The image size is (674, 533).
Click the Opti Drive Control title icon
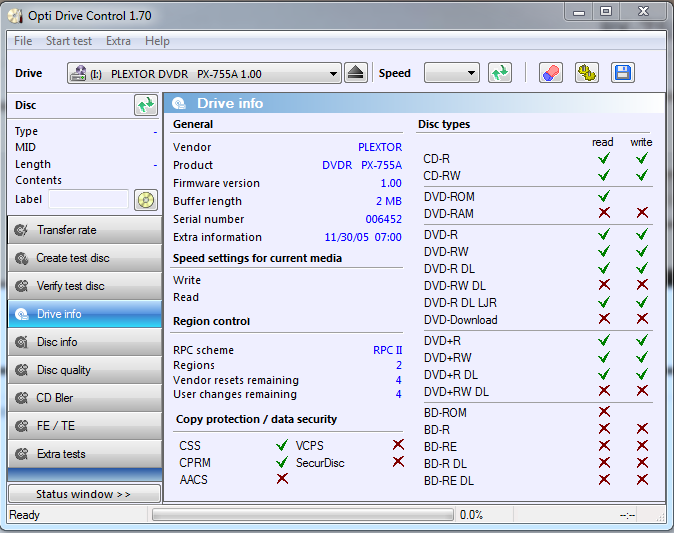pyautogui.click(x=15, y=16)
